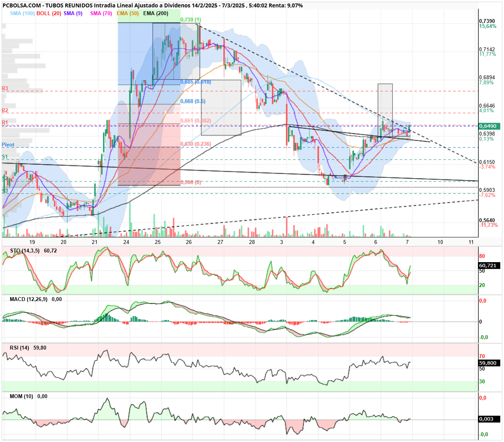Click the 0,7390 price axis value
504x442 pixels.
tap(487, 21)
